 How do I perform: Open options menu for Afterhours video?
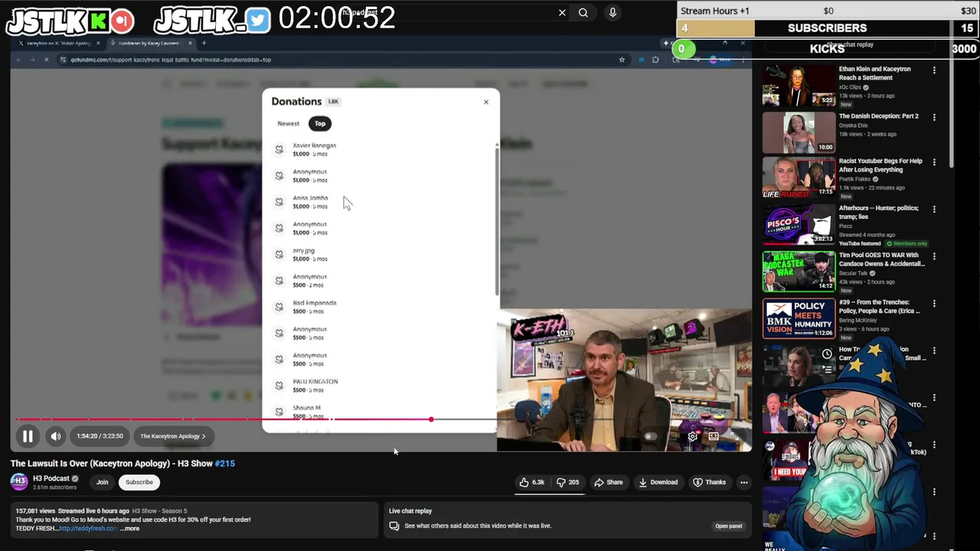tap(934, 209)
